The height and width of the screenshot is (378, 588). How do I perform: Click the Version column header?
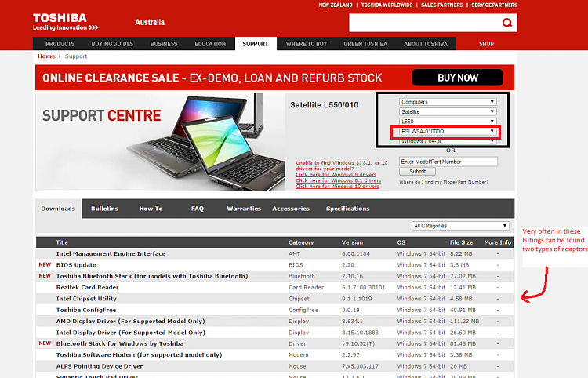point(352,242)
